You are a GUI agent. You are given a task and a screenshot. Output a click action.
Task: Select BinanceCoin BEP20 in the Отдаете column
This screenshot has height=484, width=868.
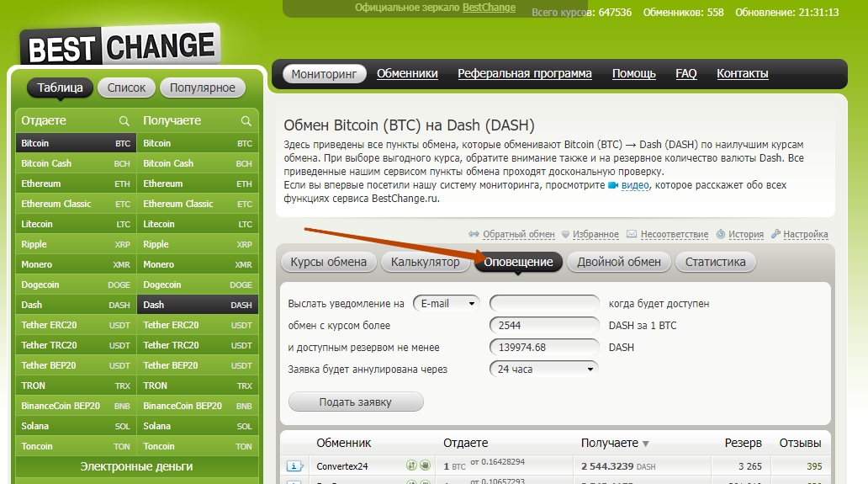(x=76, y=406)
